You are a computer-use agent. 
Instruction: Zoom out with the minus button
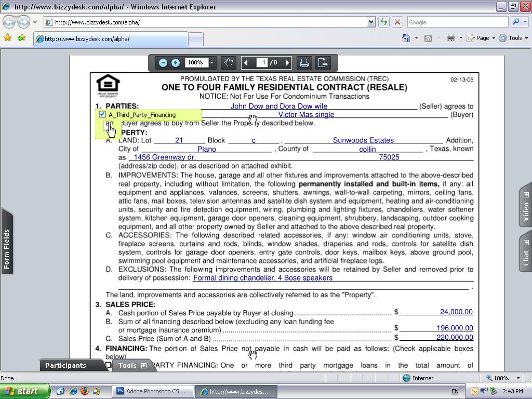click(x=163, y=63)
